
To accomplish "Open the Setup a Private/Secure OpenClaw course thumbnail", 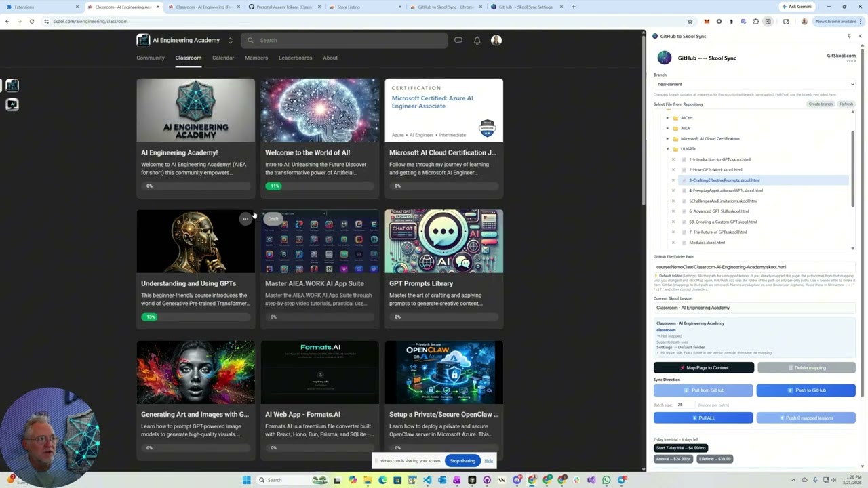I will click(x=444, y=372).
